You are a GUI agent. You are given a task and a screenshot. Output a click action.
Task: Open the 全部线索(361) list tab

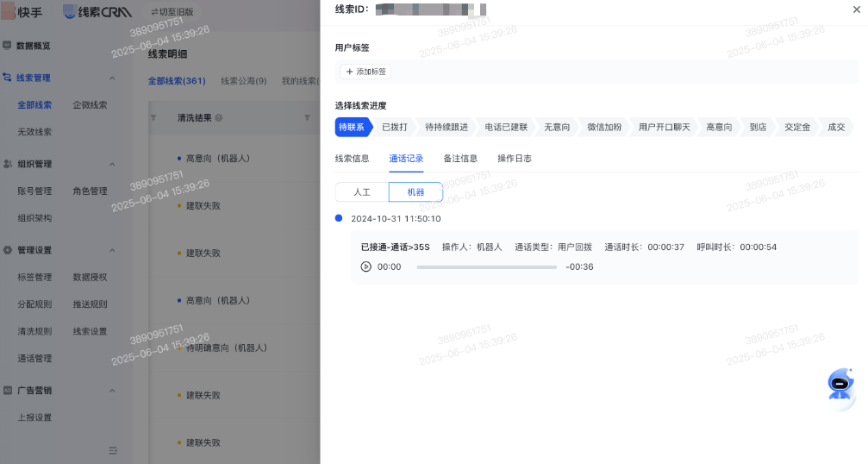(x=177, y=81)
